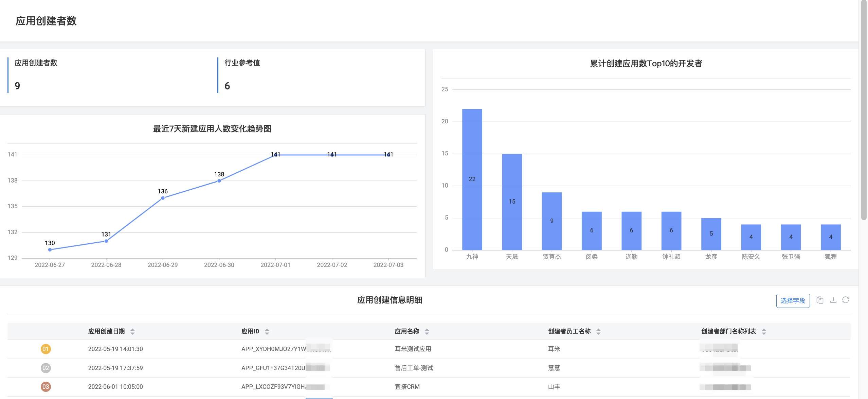868x399 pixels.
Task: Click the 宜搭CRM app name cell
Action: [x=407, y=387]
